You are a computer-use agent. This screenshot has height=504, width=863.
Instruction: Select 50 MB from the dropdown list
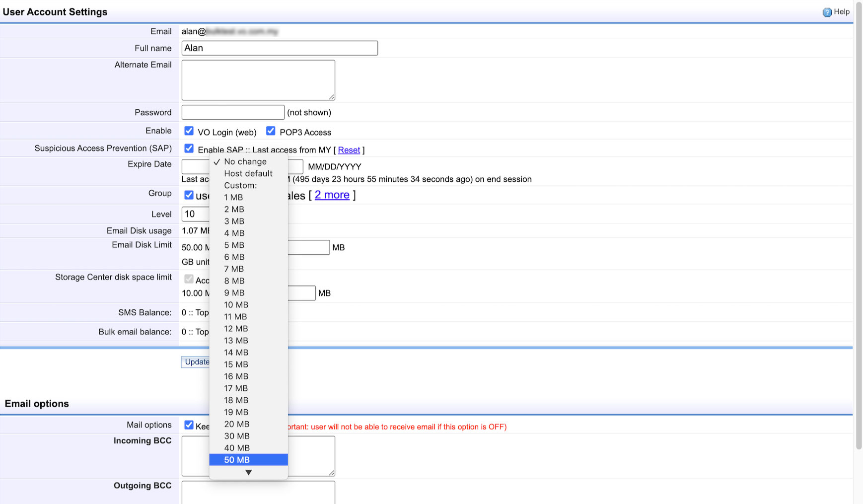tap(237, 460)
